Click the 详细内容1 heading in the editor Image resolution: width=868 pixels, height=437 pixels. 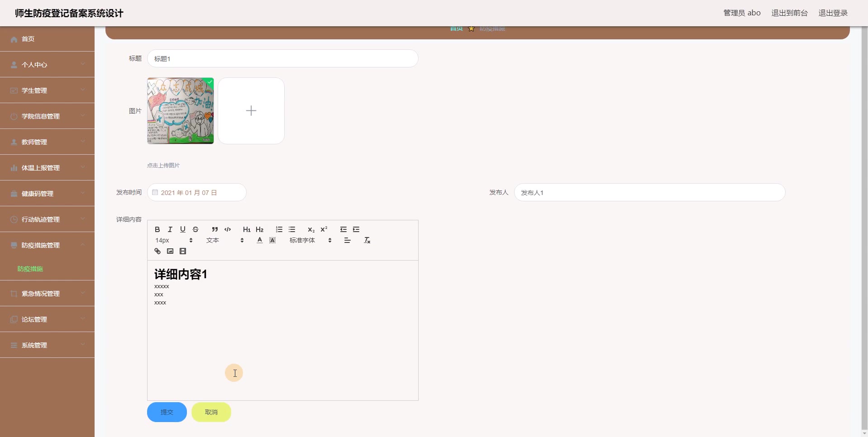point(181,274)
